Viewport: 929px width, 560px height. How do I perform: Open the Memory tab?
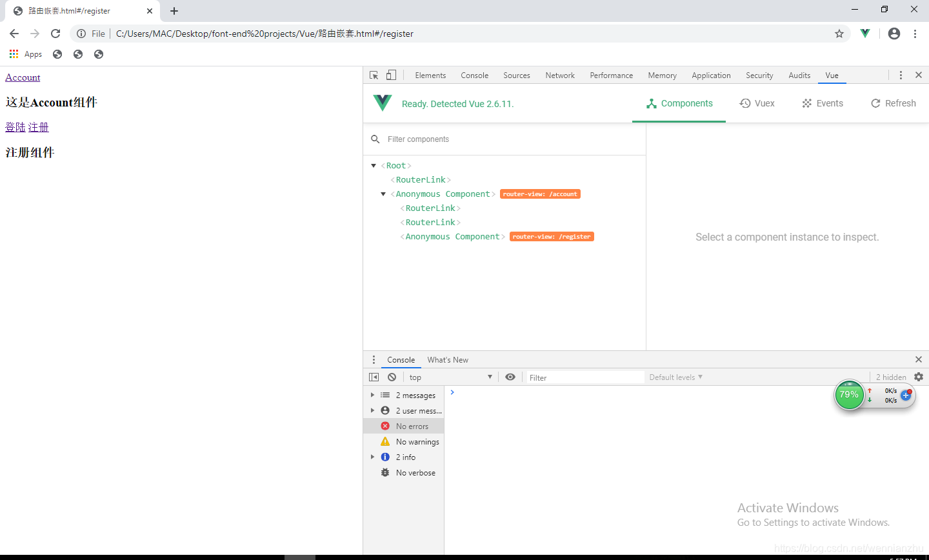pos(663,75)
